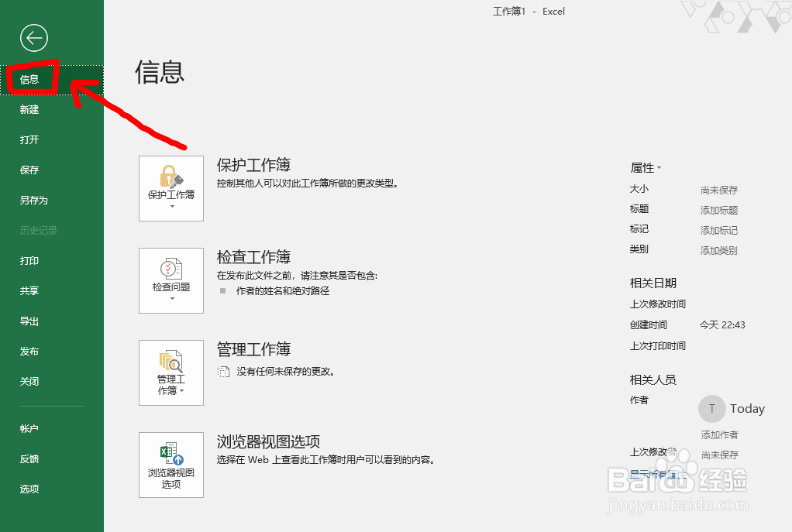Open 选项 (Options) from the sidebar
792x532 pixels.
[x=29, y=489]
